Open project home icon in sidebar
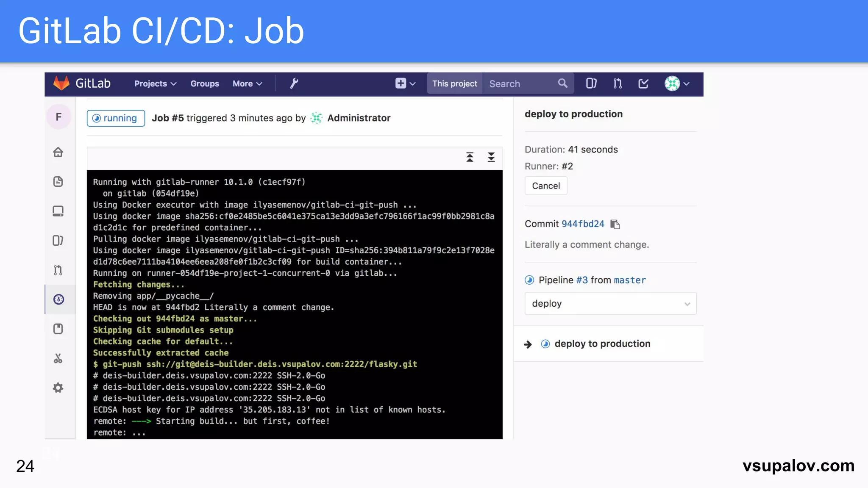Image resolution: width=868 pixels, height=488 pixels. 58,152
